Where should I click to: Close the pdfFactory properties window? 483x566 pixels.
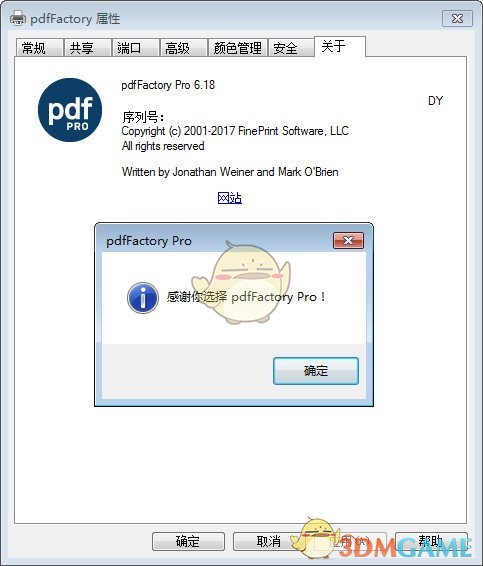pyautogui.click(x=457, y=18)
